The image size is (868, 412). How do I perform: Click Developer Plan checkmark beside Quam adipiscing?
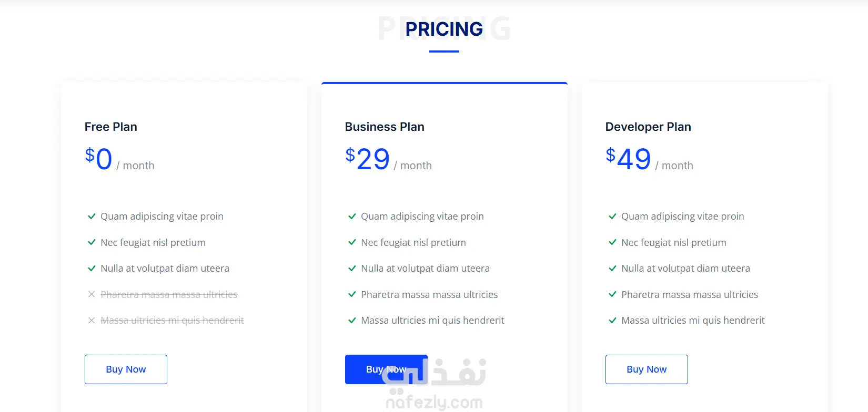[x=612, y=216]
